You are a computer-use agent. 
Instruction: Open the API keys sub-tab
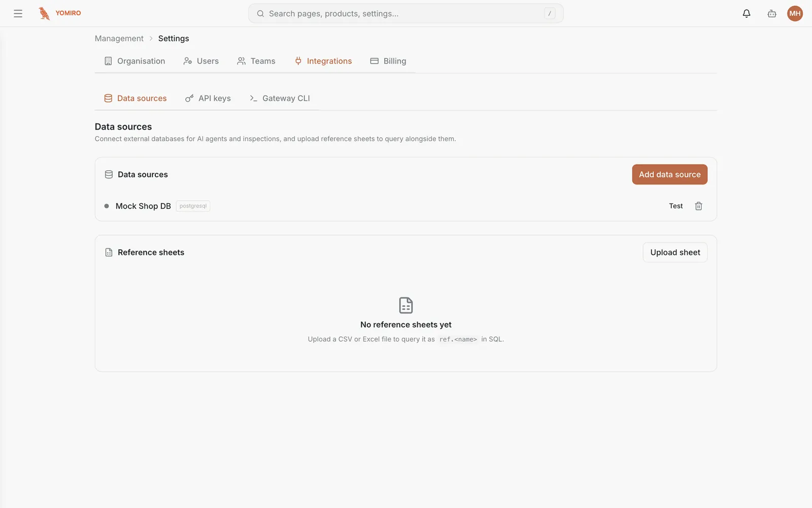click(208, 99)
